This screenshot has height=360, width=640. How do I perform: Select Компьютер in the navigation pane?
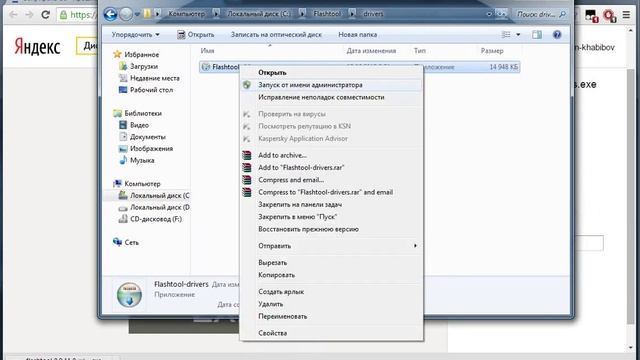(142, 184)
